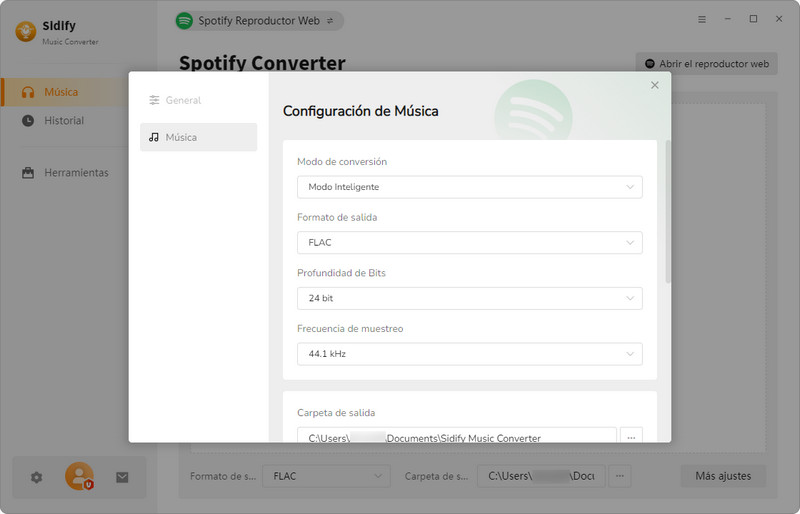Click Abrir el reproductor web button

tap(707, 64)
